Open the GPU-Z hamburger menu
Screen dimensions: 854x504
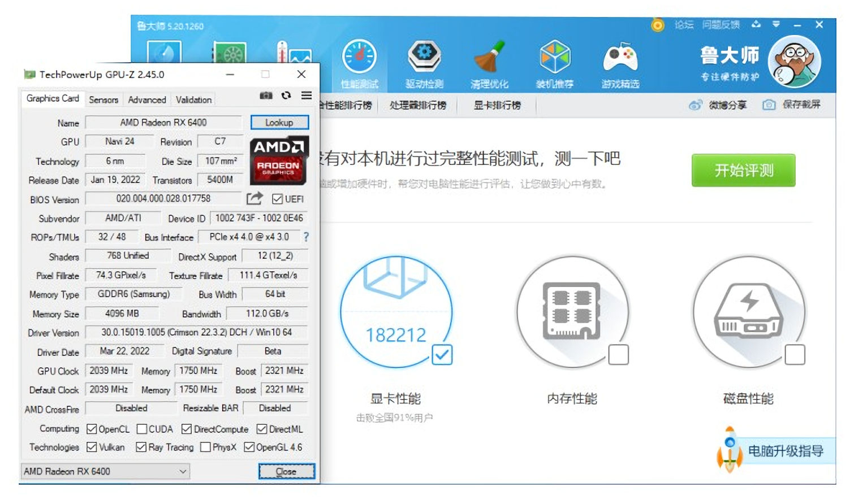tap(307, 95)
